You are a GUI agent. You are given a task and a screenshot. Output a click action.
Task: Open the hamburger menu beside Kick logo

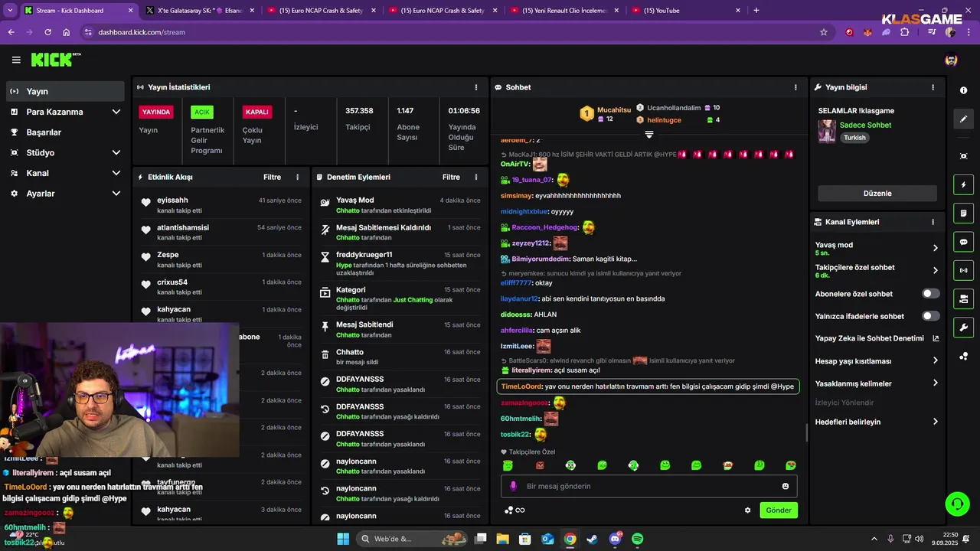pos(16,60)
